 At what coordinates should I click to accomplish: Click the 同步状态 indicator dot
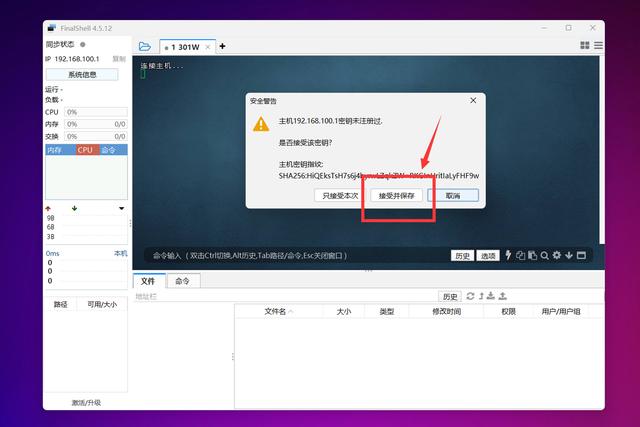83,44
